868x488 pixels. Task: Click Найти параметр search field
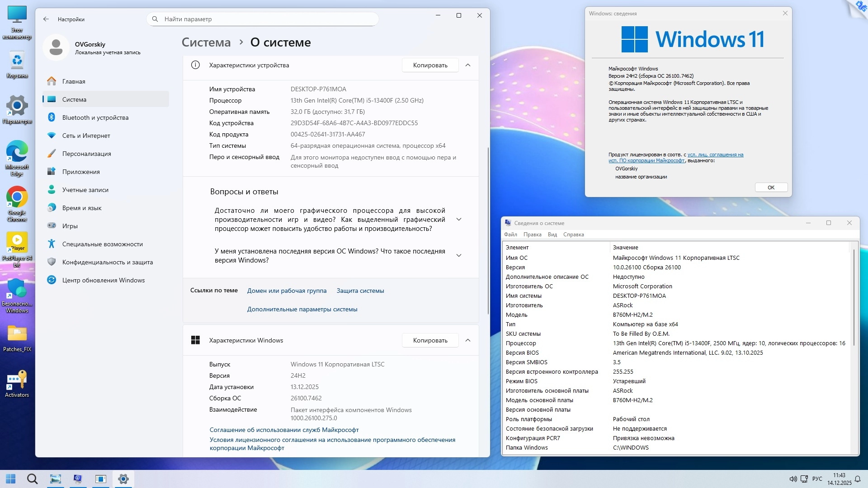tap(262, 19)
